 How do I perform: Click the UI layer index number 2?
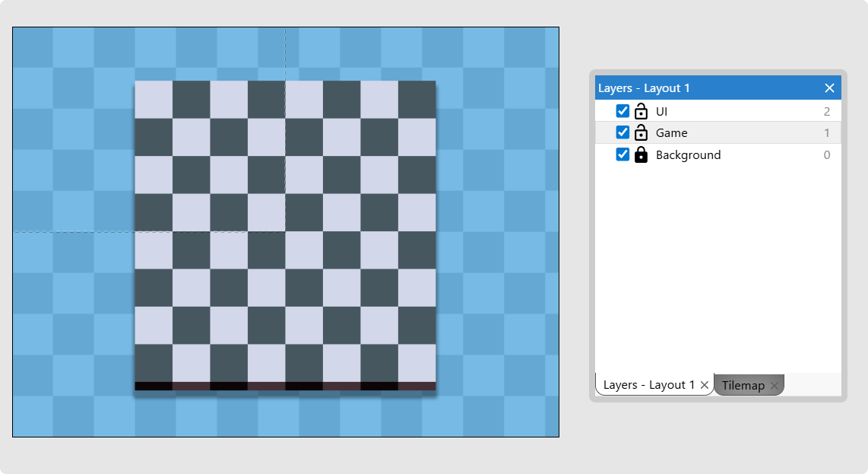pos(826,112)
